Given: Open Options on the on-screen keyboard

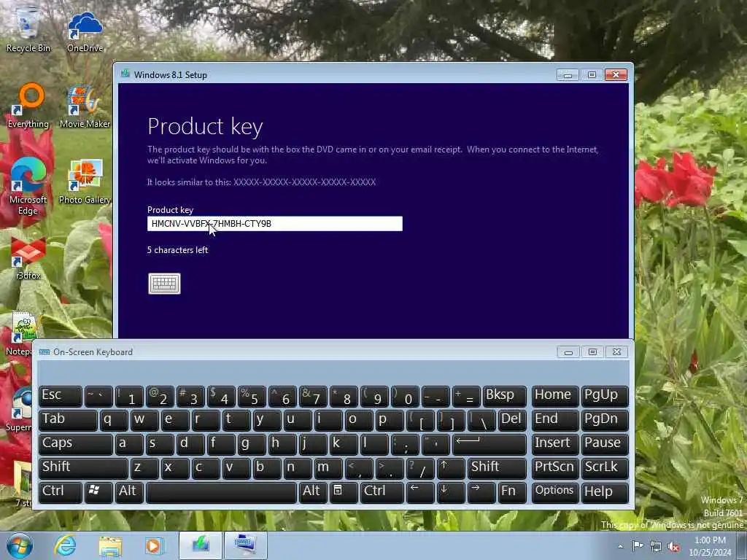Looking at the screenshot, I should click(555, 492).
